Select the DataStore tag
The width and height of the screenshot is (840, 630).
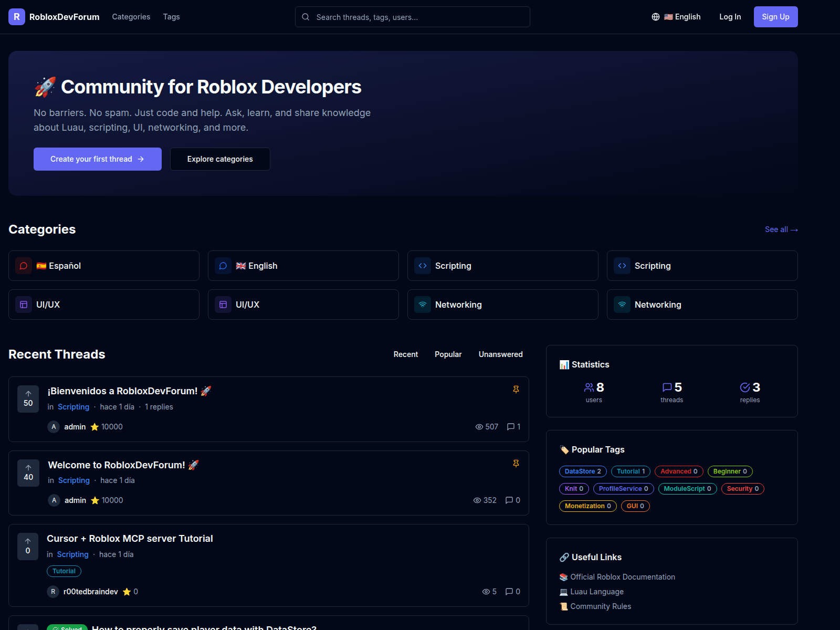583,471
